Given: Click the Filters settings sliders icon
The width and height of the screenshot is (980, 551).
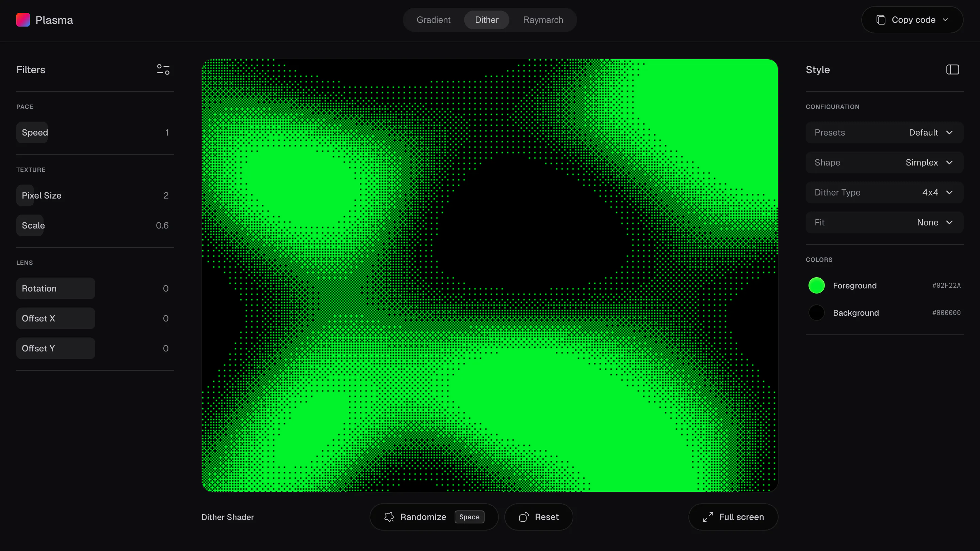Looking at the screenshot, I should click(x=163, y=69).
